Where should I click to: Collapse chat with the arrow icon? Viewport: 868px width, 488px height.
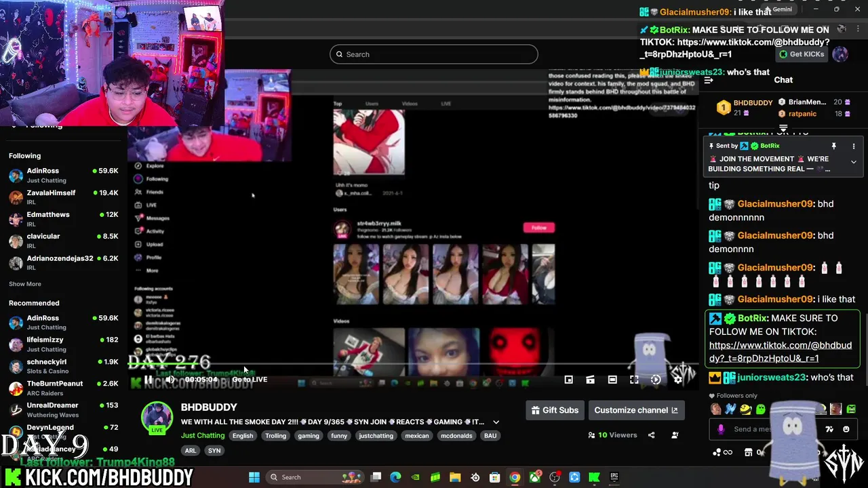pyautogui.click(x=709, y=80)
